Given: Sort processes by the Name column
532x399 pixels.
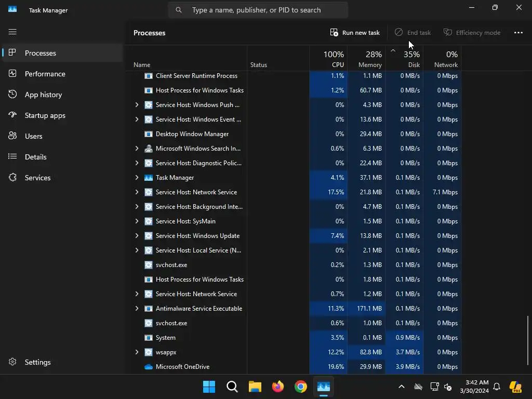Looking at the screenshot, I should pos(187,59).
